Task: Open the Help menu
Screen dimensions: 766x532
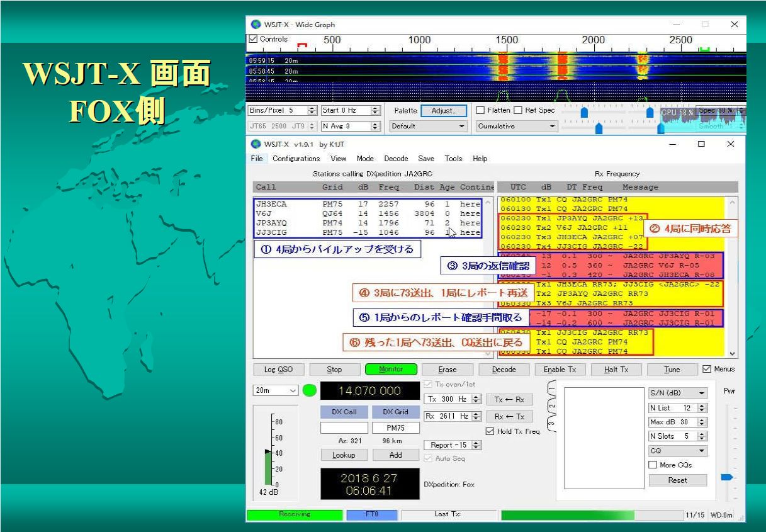Action: click(480, 159)
